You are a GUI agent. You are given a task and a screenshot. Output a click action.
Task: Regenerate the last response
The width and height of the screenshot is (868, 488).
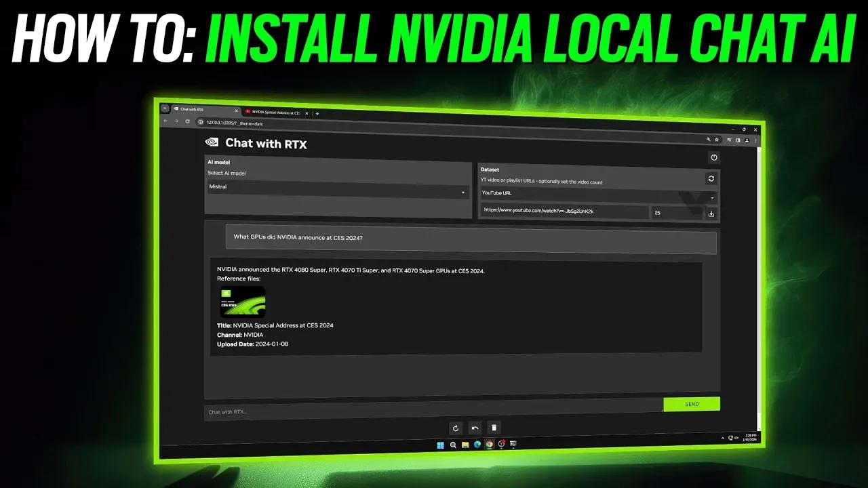(455, 428)
